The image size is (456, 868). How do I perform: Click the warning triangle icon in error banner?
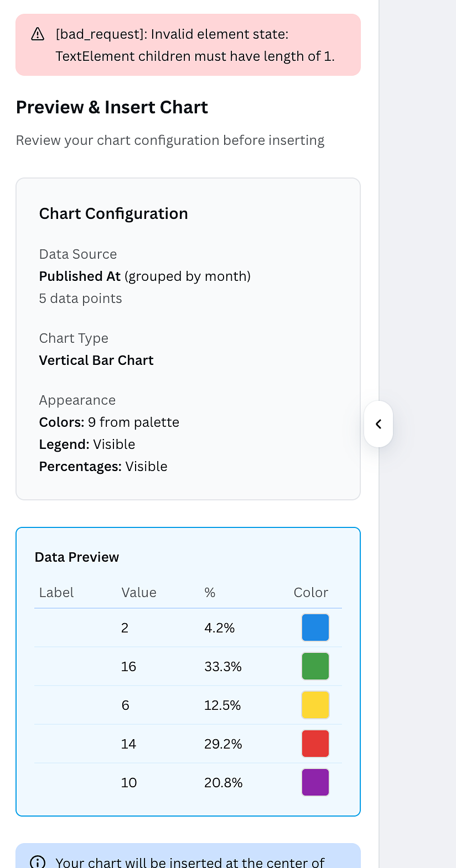pos(38,34)
